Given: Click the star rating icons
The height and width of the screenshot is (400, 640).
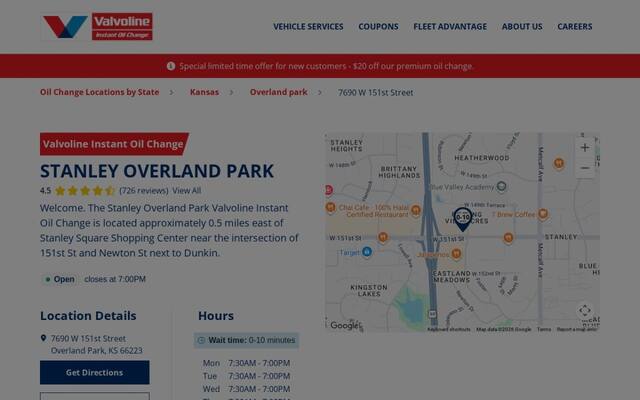Looking at the screenshot, I should click(x=84, y=191).
